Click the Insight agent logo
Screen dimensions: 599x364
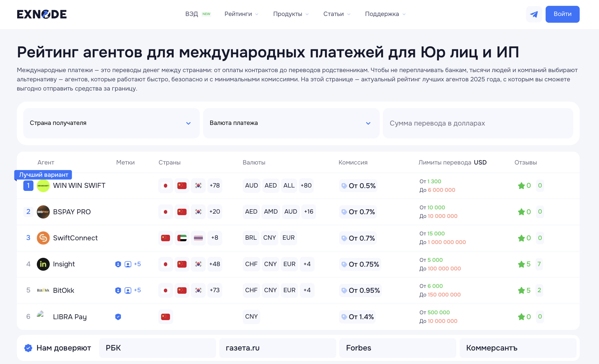point(43,264)
